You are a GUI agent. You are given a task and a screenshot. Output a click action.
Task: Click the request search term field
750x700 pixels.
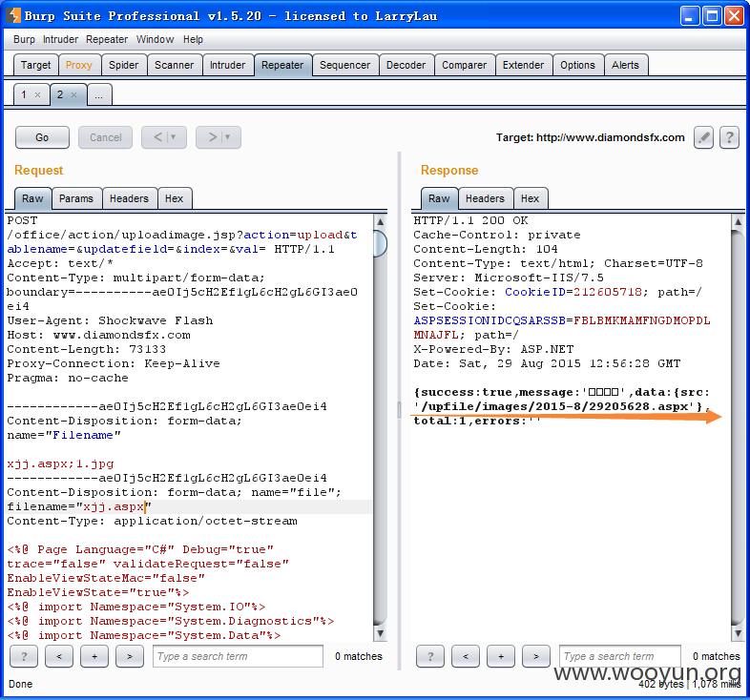point(238,656)
